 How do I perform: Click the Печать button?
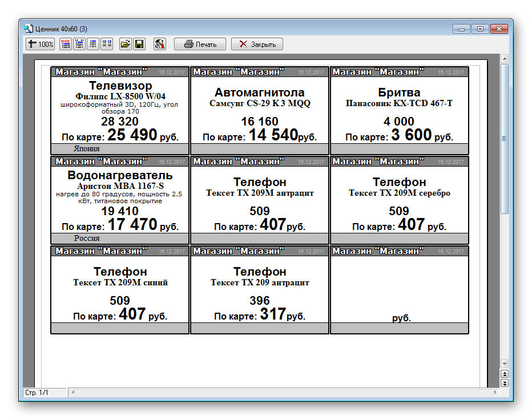200,44
